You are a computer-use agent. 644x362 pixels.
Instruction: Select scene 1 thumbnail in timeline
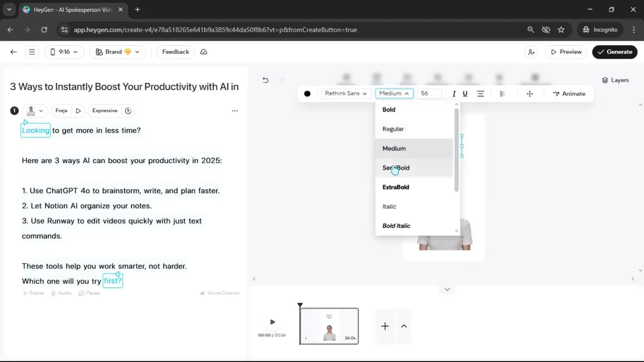[329, 326]
